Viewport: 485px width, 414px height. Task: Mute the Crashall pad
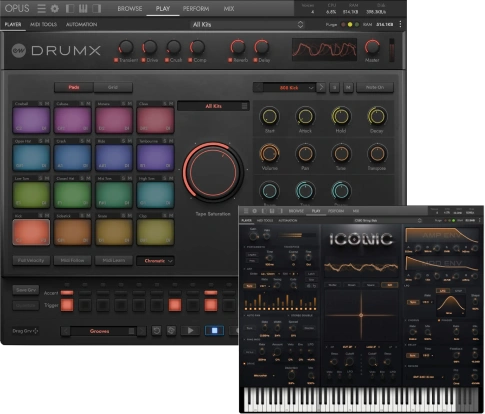[47, 104]
